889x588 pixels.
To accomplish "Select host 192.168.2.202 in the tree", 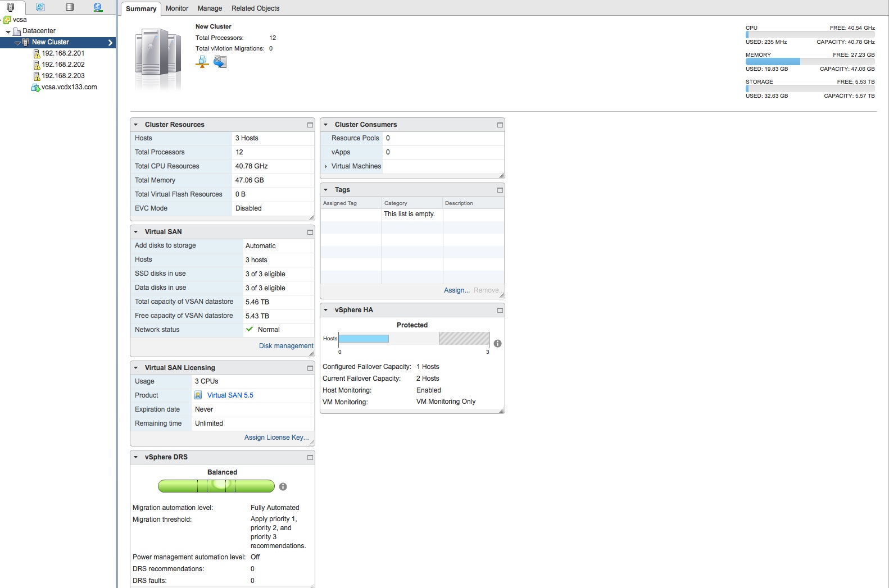I will point(63,65).
